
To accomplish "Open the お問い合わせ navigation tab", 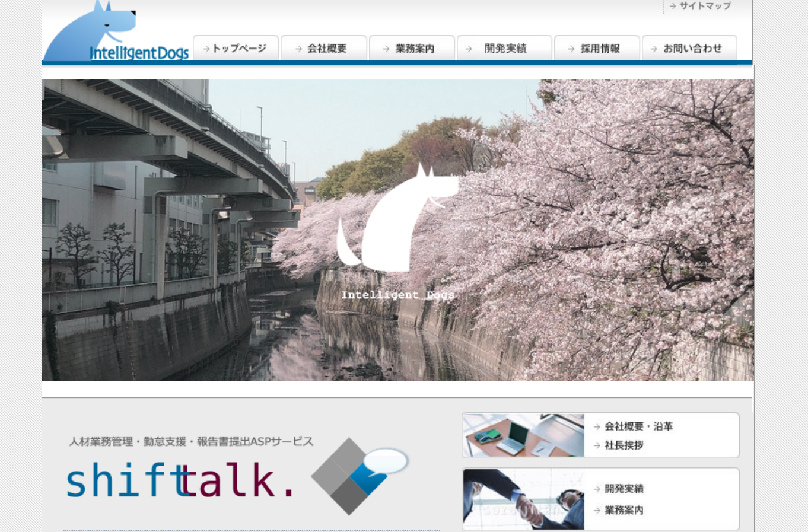I will click(x=689, y=49).
